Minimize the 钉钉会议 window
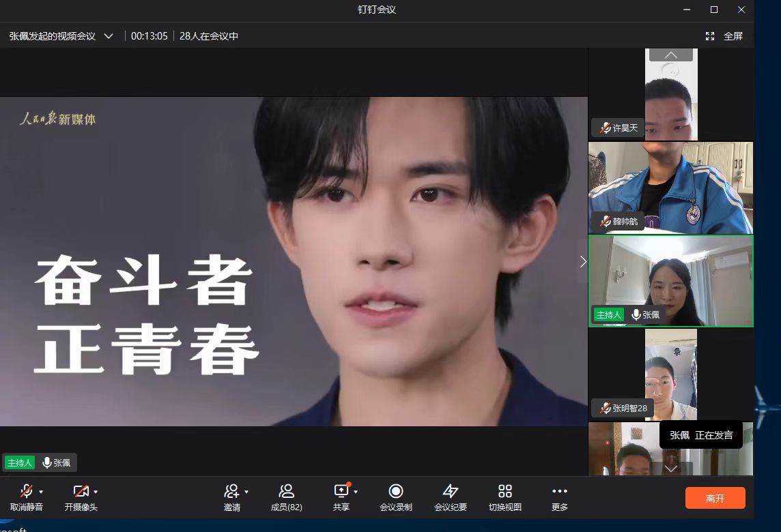This screenshot has width=781, height=532. (x=687, y=10)
